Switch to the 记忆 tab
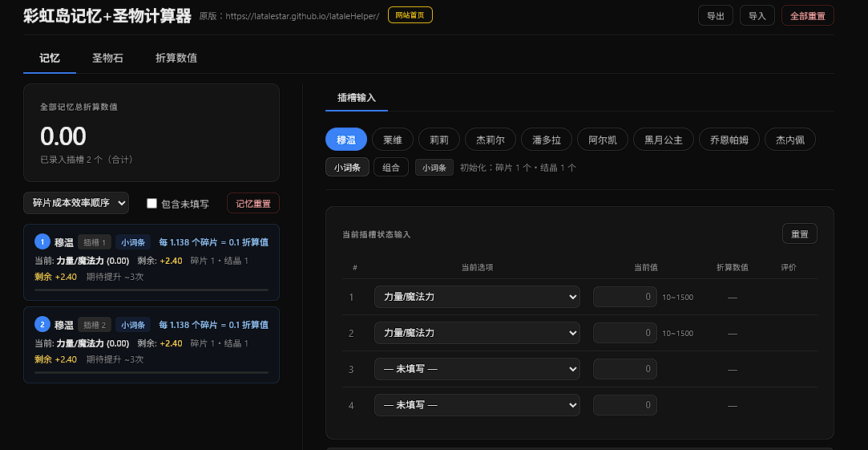Screen dimensions: 868x450 coord(49,59)
